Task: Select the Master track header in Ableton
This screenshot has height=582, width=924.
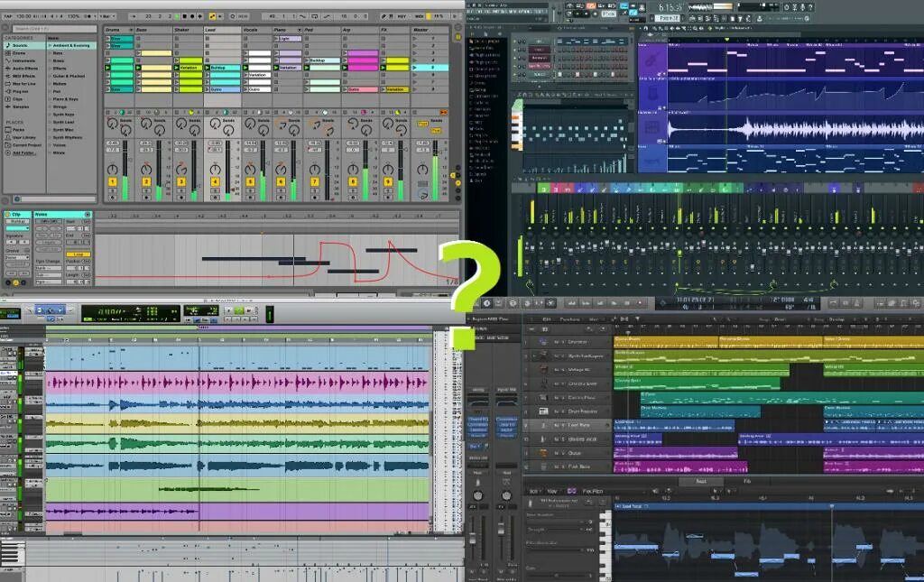Action: click(430, 30)
